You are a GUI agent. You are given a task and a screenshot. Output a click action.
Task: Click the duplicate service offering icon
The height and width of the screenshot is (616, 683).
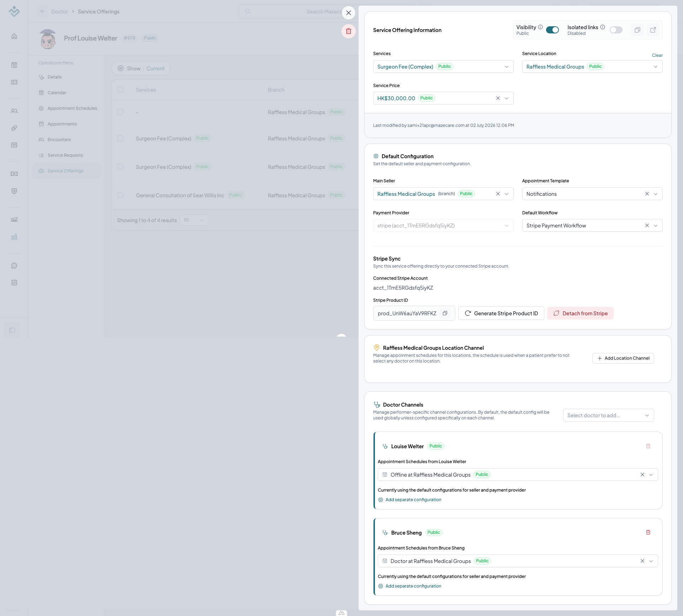[637, 30]
